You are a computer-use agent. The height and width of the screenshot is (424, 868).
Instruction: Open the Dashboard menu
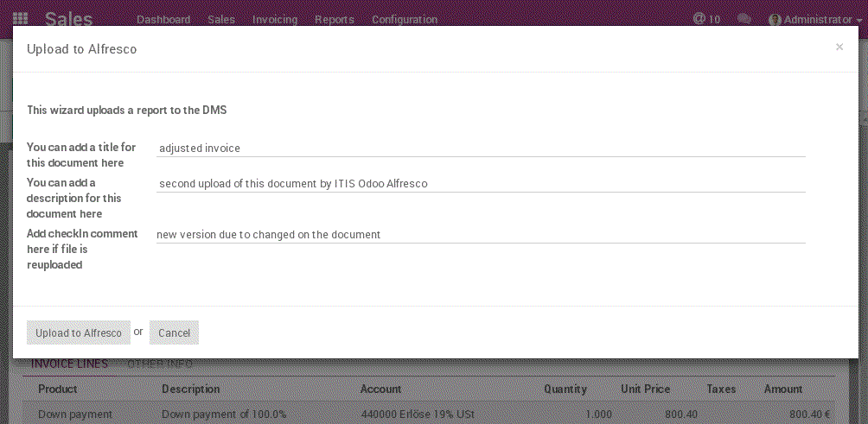tap(163, 19)
